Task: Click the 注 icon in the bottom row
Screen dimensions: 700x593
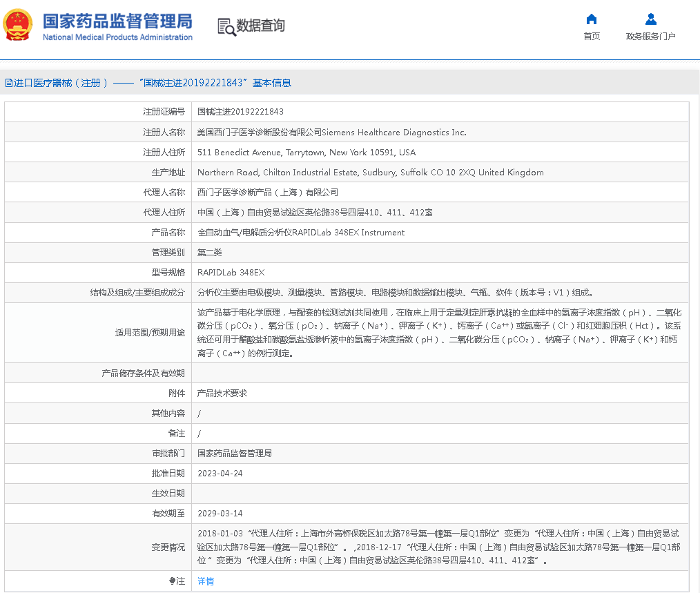Action: [173, 581]
